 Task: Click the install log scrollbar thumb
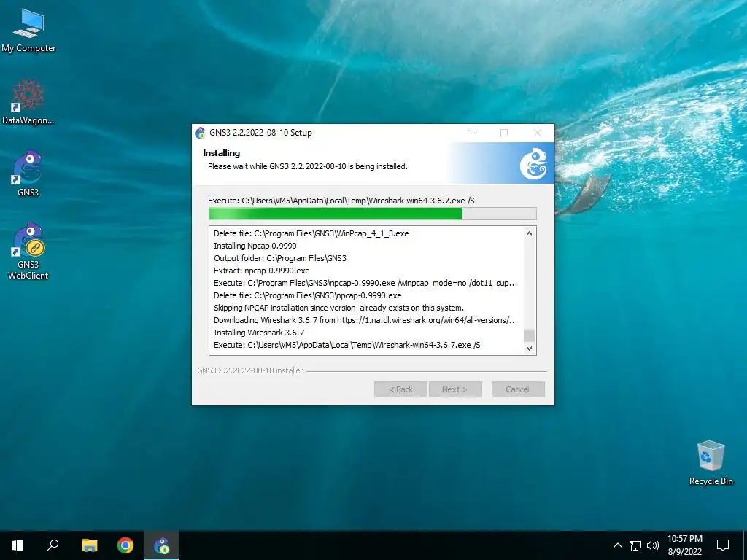529,335
